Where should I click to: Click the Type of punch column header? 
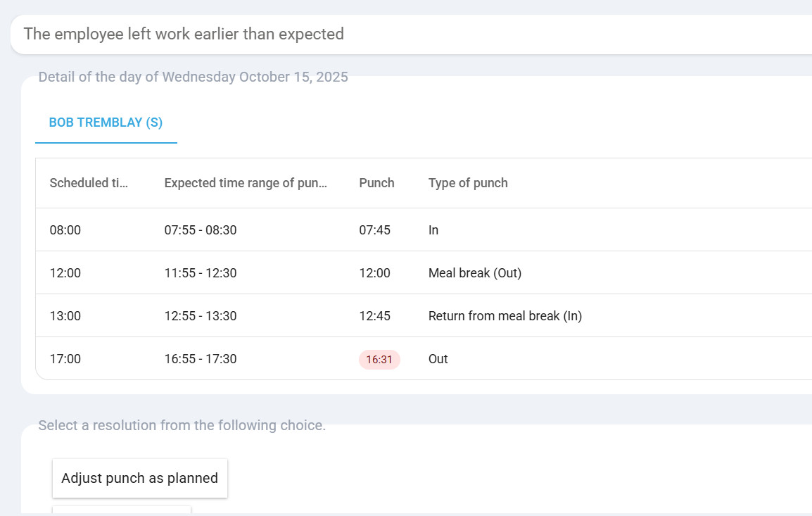[468, 183]
